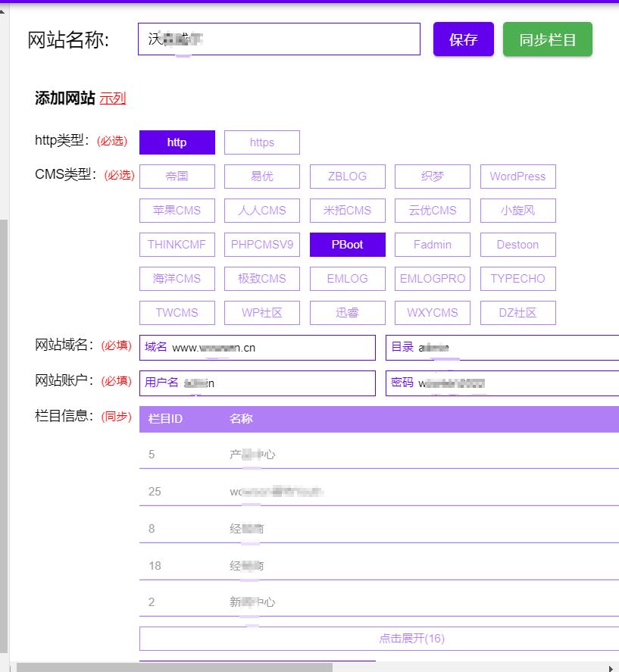
Task: Expand column list via 点击展开(16)
Action: coord(411,639)
